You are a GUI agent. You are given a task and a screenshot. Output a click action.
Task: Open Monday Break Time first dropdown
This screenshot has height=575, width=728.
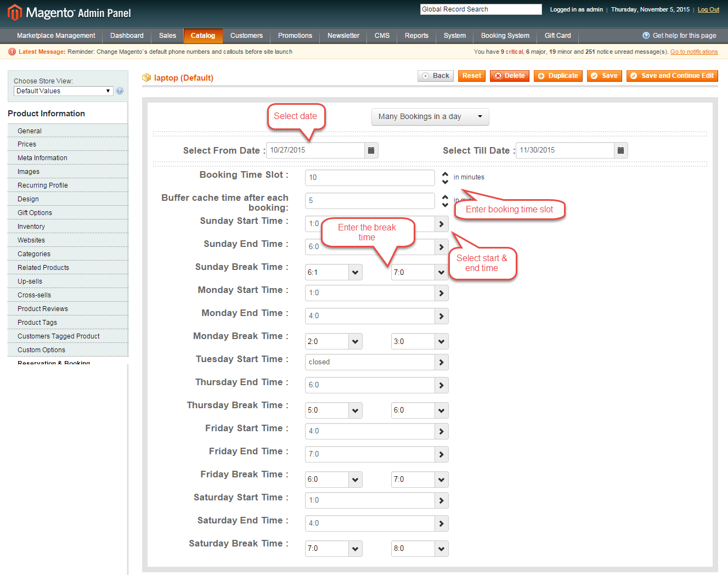[355, 341]
